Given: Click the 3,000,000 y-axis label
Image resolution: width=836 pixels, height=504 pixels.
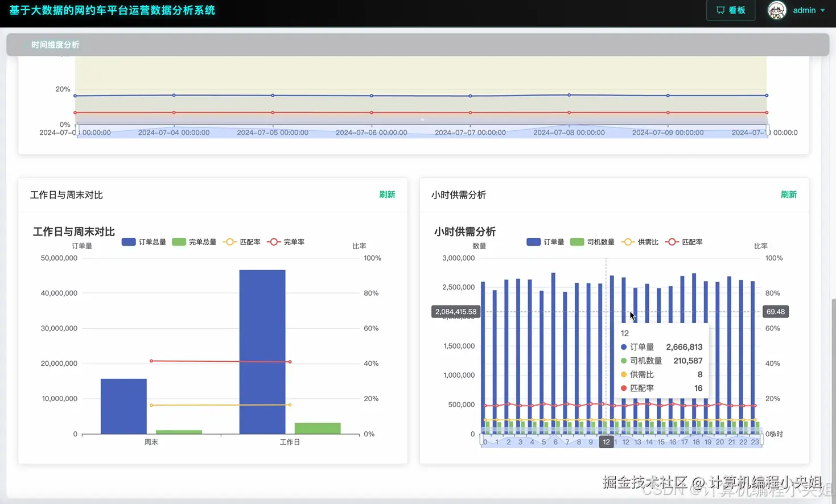Looking at the screenshot, I should [458, 258].
